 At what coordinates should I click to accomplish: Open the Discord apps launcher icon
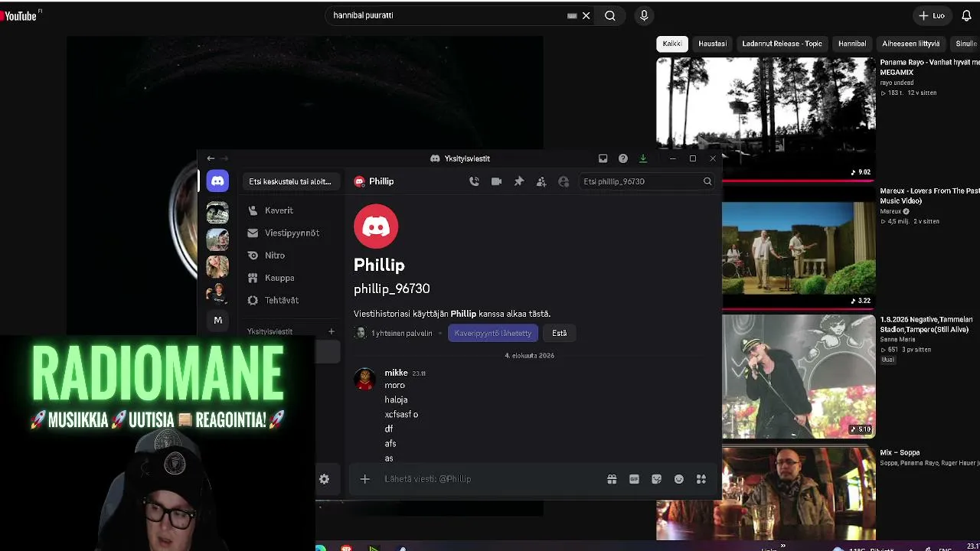tap(701, 479)
